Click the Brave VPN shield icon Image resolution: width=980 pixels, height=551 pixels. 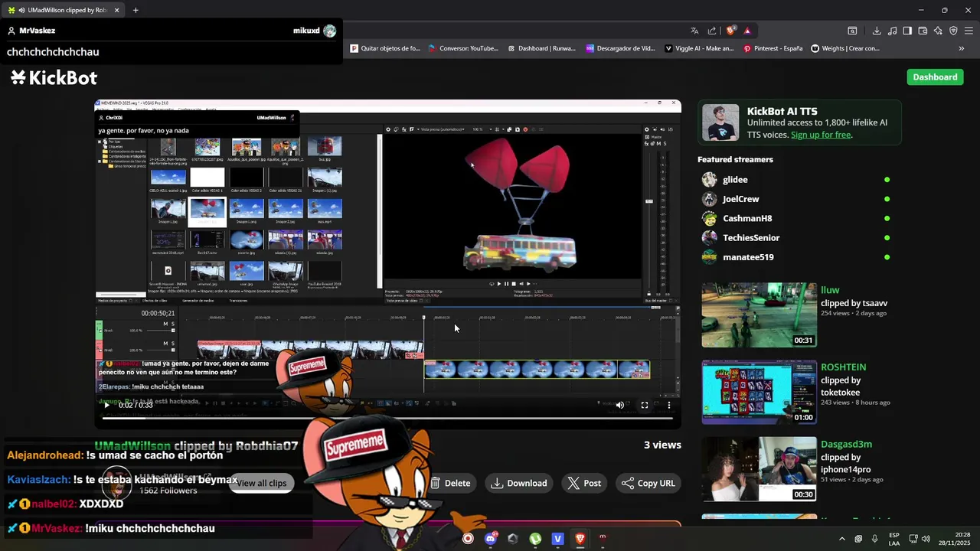tap(953, 31)
